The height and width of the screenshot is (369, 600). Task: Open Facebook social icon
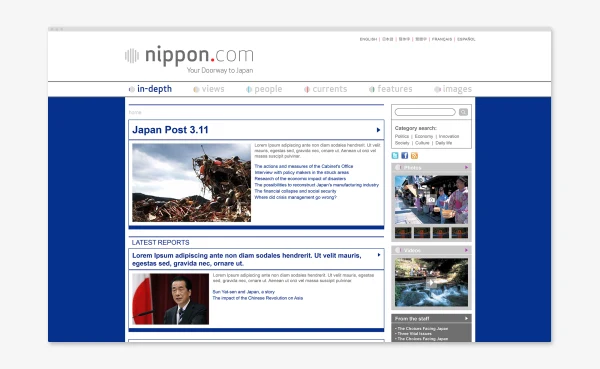404,155
